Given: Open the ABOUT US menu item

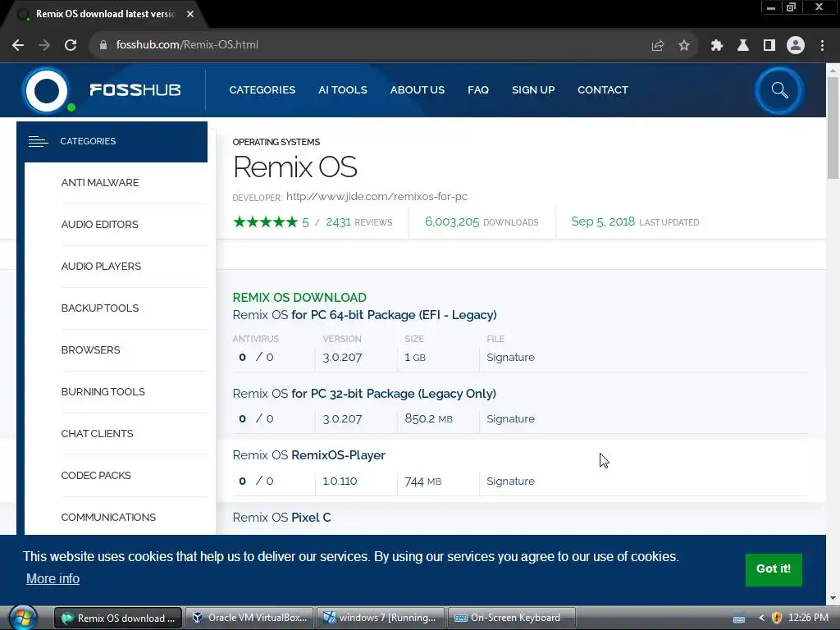Looking at the screenshot, I should (x=418, y=90).
